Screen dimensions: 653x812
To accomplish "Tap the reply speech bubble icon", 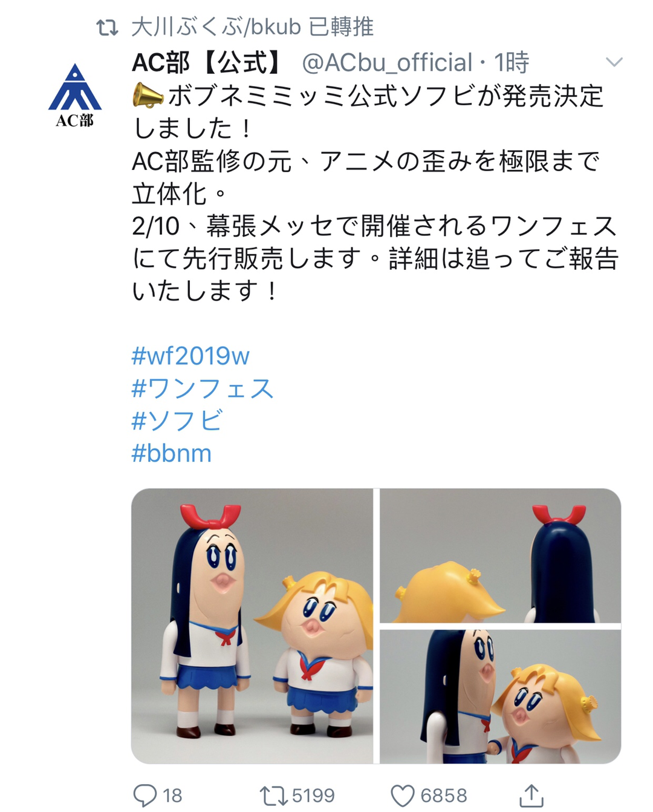I will (144, 794).
